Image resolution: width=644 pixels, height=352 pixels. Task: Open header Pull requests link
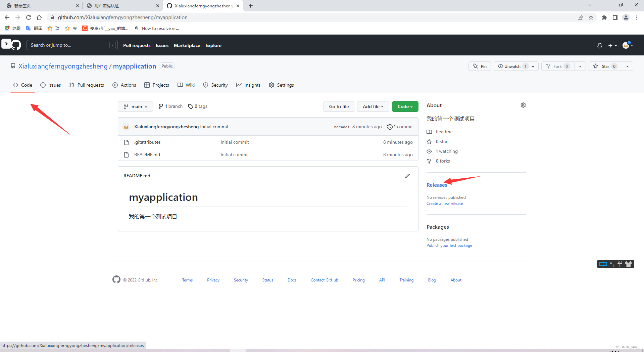[x=137, y=45]
